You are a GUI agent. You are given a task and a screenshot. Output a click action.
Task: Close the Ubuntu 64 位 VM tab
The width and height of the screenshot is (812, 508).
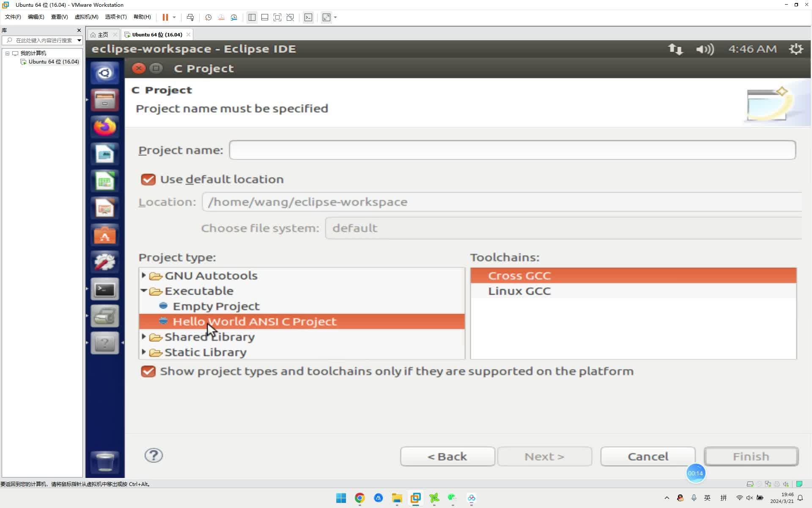click(x=188, y=35)
